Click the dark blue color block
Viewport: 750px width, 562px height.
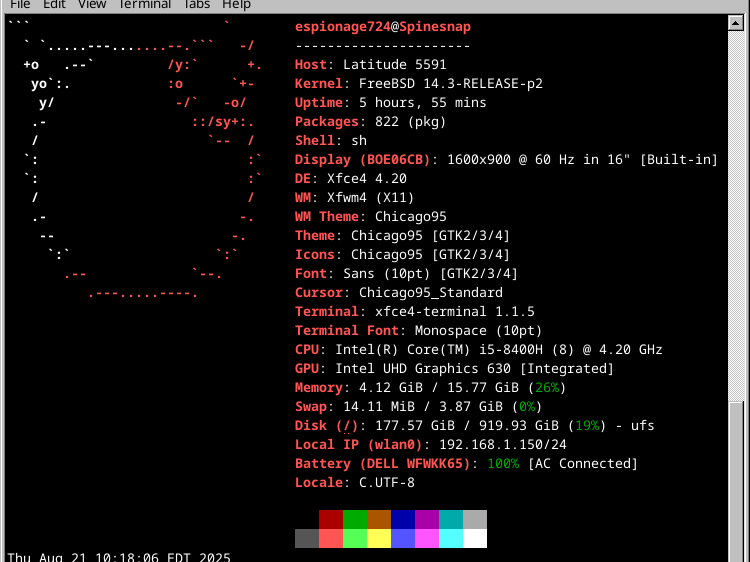[x=403, y=519]
